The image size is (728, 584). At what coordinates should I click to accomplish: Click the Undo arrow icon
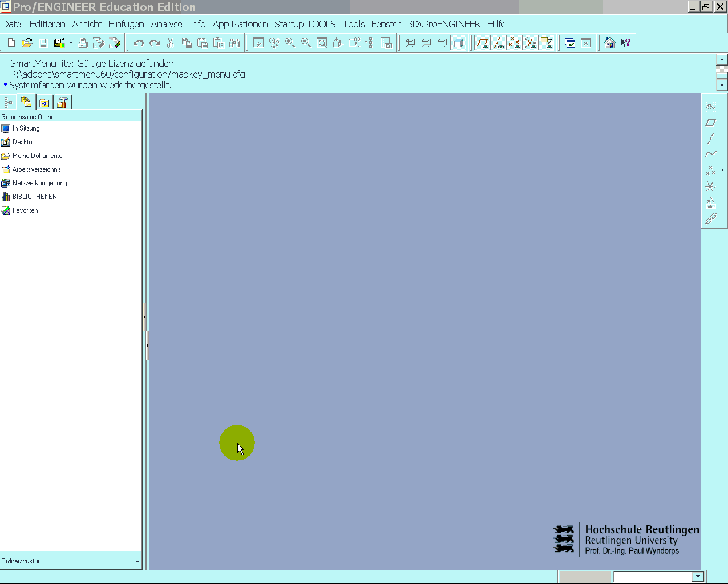138,43
